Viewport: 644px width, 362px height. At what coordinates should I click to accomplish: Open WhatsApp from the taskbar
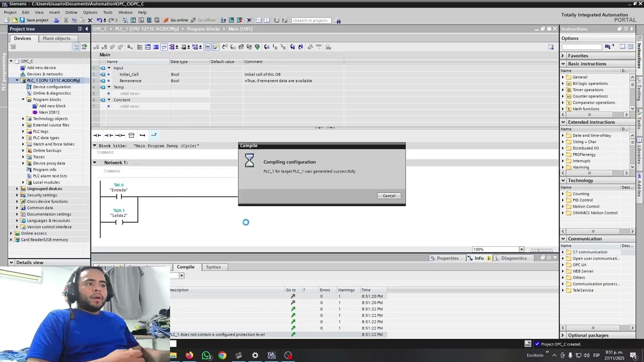coord(206,355)
